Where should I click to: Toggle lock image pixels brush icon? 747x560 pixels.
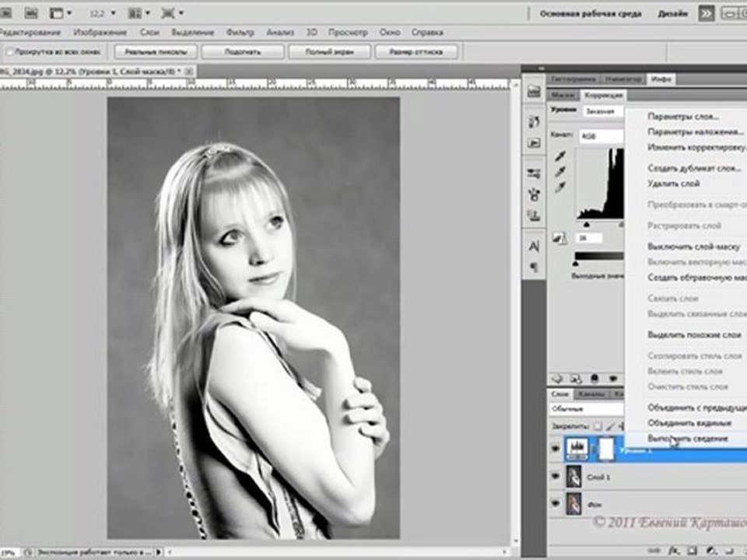(x=610, y=427)
